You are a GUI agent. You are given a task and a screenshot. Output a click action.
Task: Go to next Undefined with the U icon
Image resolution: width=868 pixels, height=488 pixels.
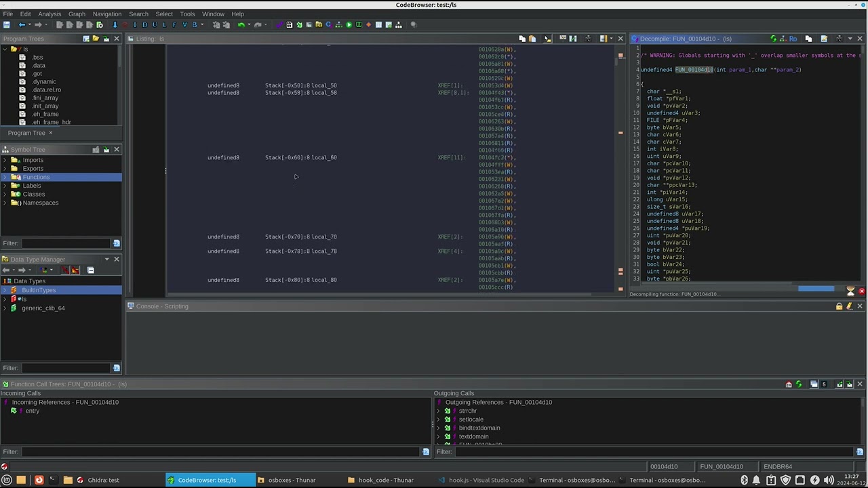[x=154, y=25]
